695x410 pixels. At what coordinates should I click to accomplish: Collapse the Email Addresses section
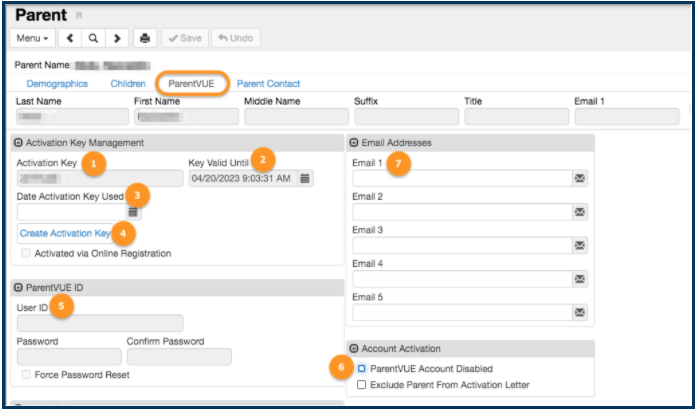click(355, 143)
